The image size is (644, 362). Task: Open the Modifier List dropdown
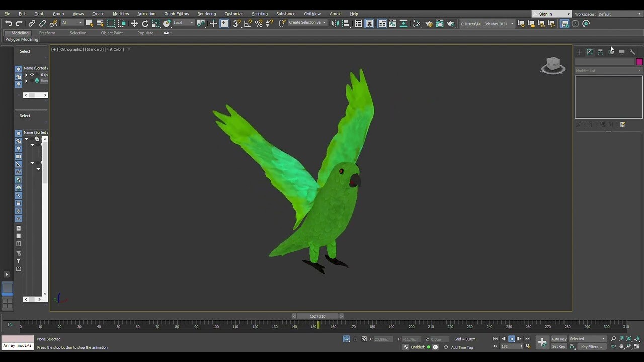607,70
